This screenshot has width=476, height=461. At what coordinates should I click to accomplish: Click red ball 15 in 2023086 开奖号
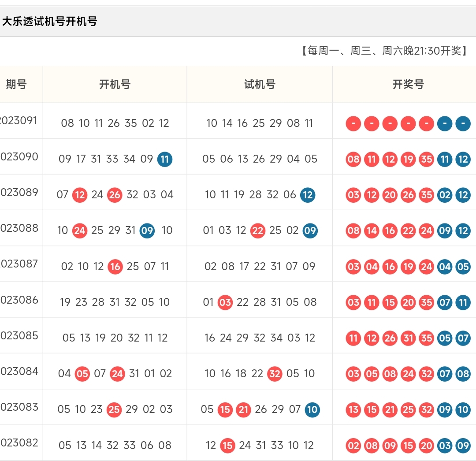coord(390,302)
